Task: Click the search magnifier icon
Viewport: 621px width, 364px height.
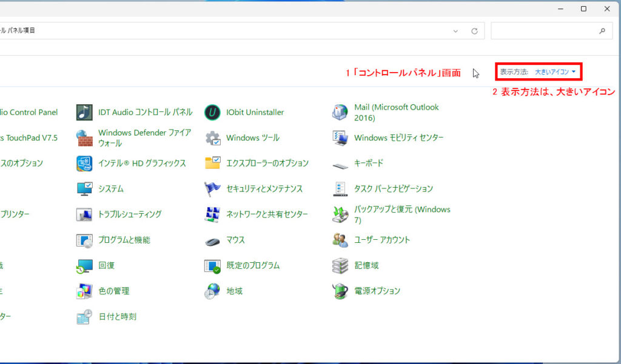Action: coord(602,31)
